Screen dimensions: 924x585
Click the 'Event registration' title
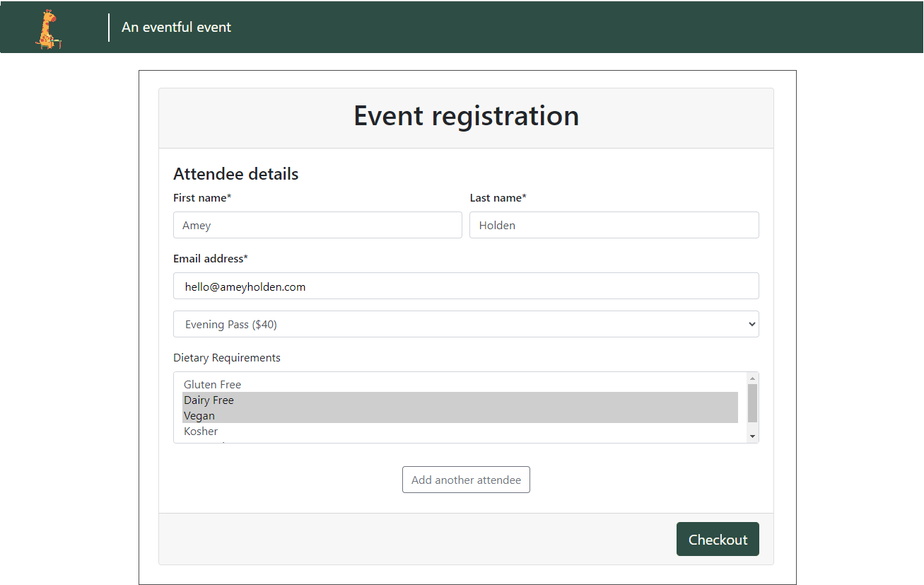click(x=466, y=115)
